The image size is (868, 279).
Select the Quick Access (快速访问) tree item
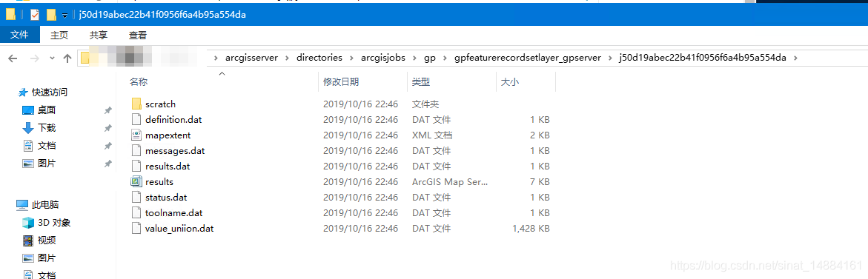[x=49, y=93]
